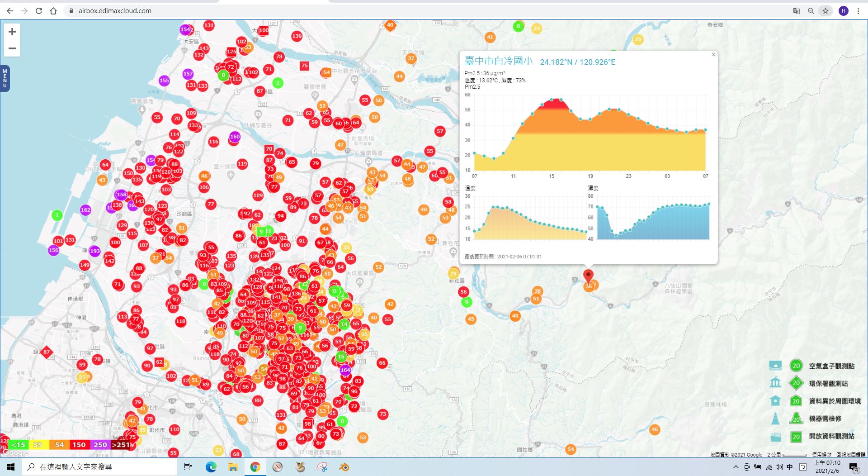
Task: Select the yellow 28 sensor marker
Action: pos(453,274)
